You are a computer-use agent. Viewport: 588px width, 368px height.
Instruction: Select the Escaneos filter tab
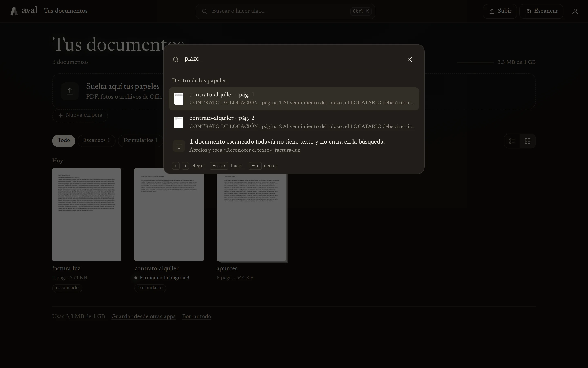96,141
